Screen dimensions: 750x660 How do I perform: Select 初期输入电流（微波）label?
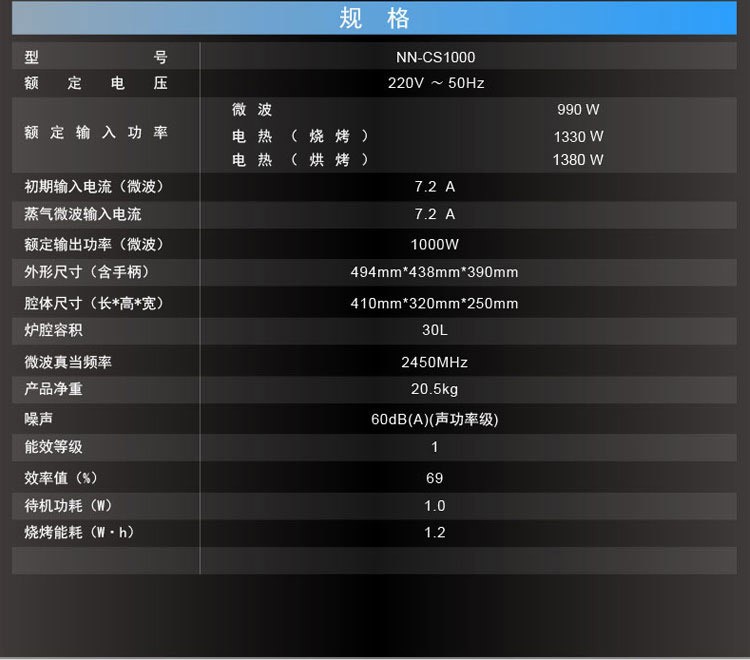(94, 187)
